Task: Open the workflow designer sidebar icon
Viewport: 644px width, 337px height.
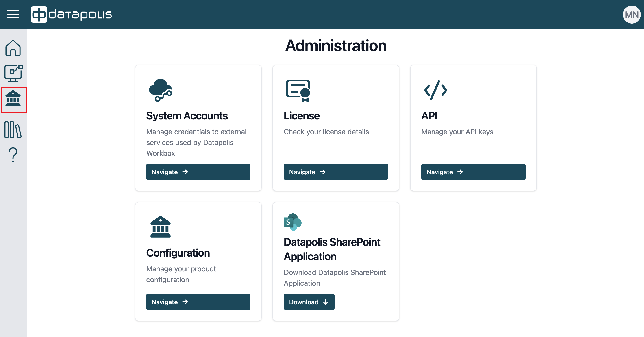Action: (x=13, y=73)
